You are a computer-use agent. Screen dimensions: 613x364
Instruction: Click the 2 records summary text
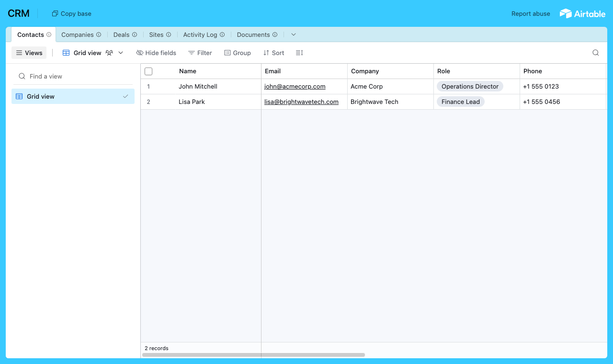click(x=157, y=348)
